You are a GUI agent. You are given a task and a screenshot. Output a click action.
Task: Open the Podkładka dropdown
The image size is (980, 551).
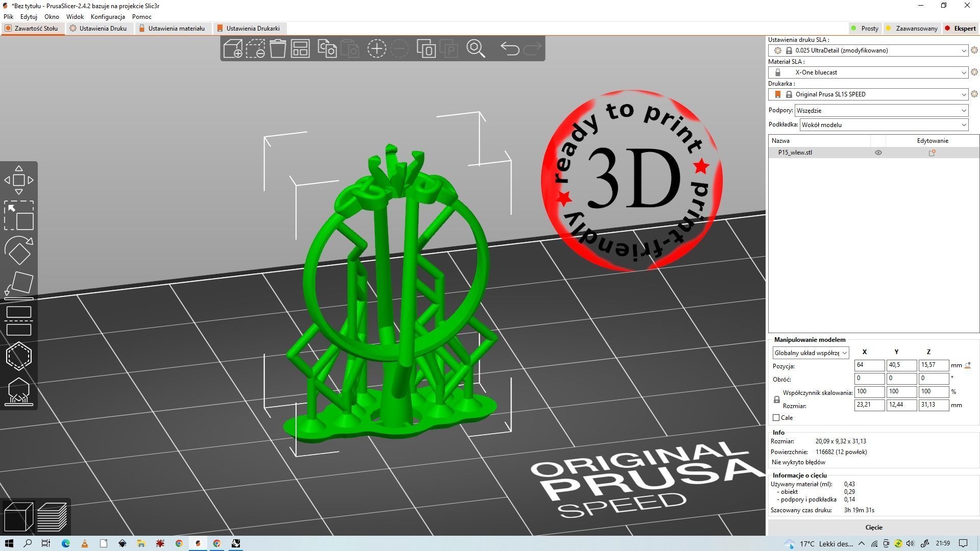coord(884,125)
